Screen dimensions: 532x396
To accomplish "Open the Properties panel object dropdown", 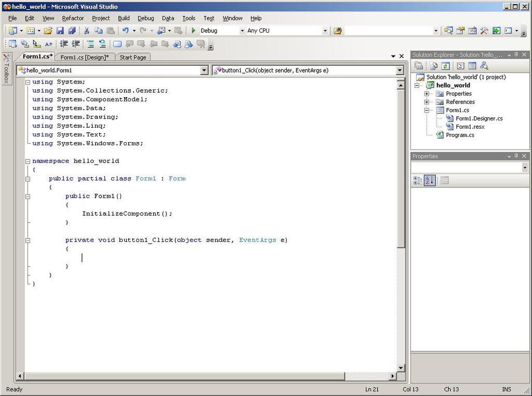I will point(525,168).
